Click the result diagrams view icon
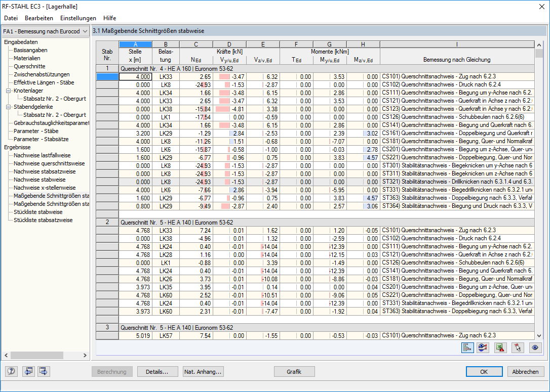Screen dimensions: 550x392 point(483,347)
